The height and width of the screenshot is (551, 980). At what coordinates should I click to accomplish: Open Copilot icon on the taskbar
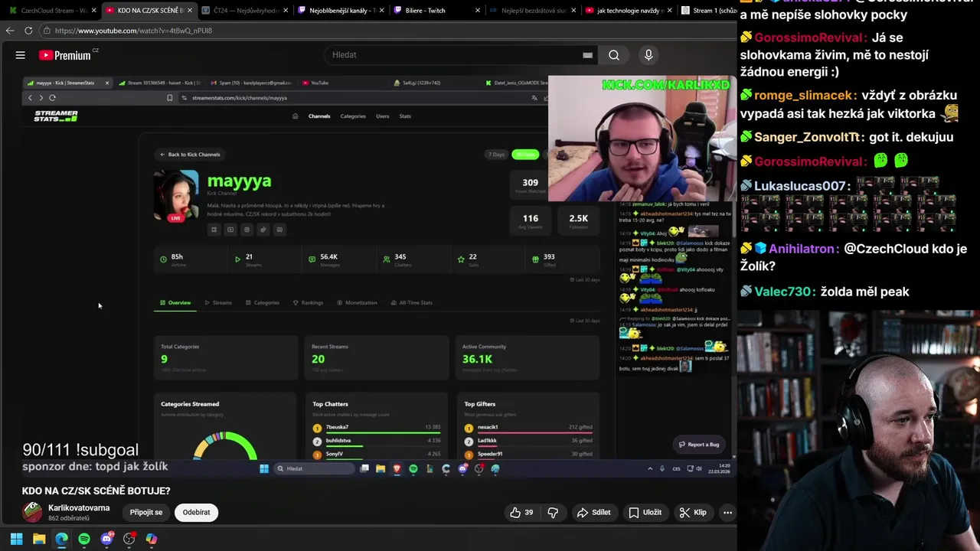[x=152, y=539]
